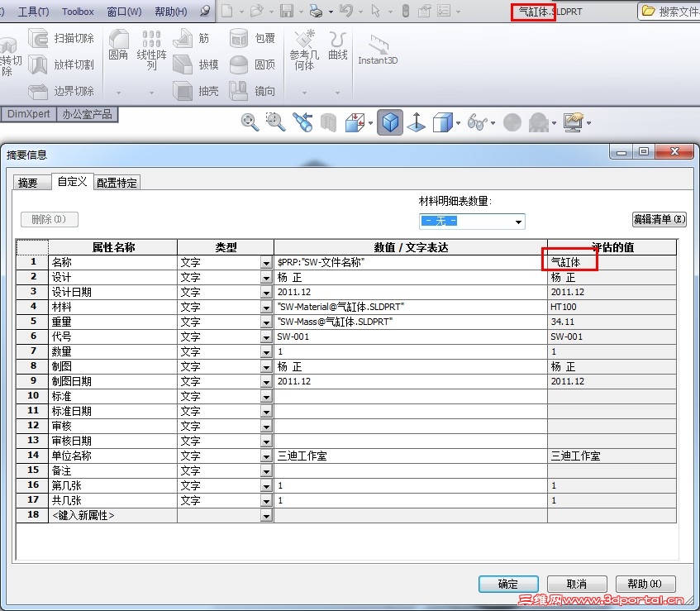Image resolution: width=700 pixels, height=611 pixels.
Task: Switch to the 配置特定 tab
Action: tap(117, 182)
